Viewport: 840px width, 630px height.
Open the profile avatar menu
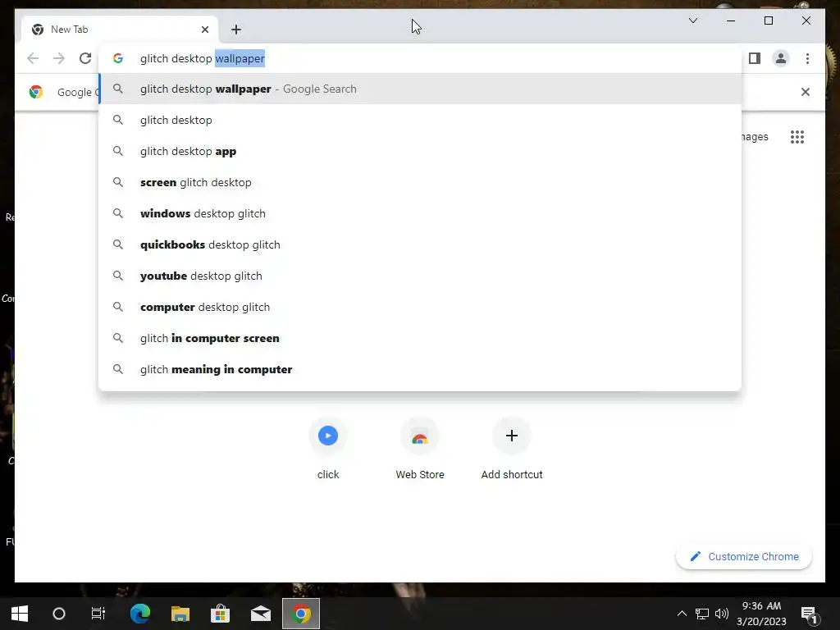tap(781, 58)
